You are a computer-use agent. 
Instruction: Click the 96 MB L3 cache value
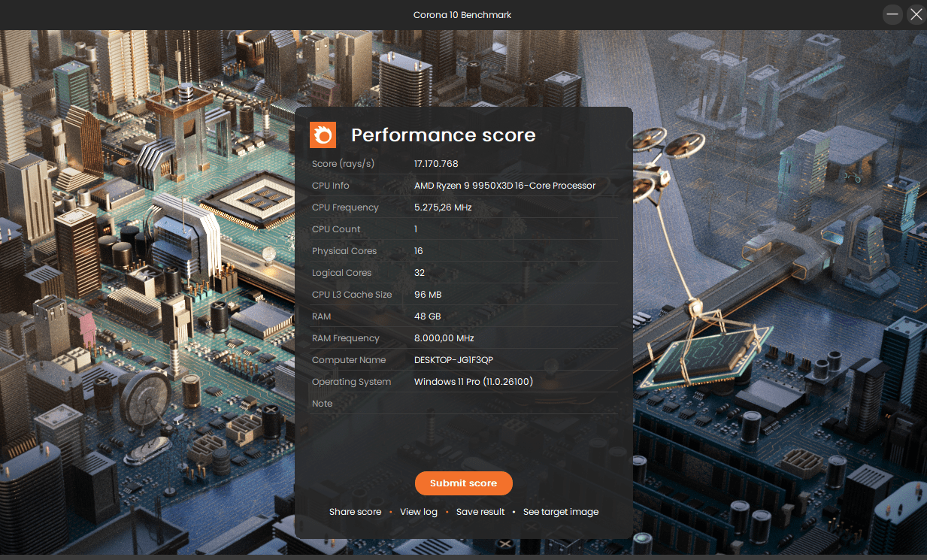point(428,295)
